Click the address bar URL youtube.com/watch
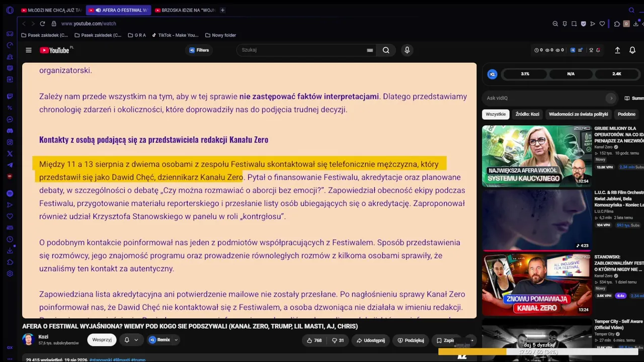The width and height of the screenshot is (644, 362). click(89, 24)
